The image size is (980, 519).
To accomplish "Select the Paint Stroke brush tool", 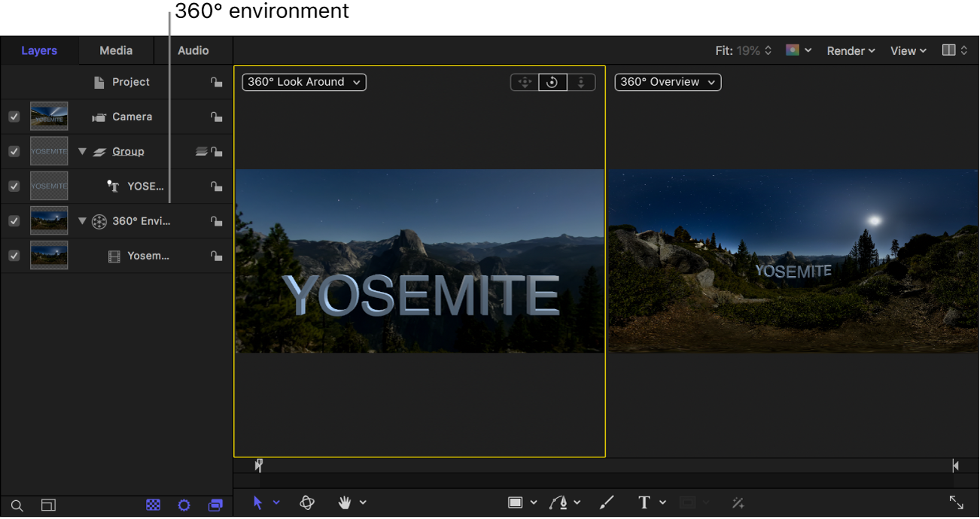I will coord(607,502).
